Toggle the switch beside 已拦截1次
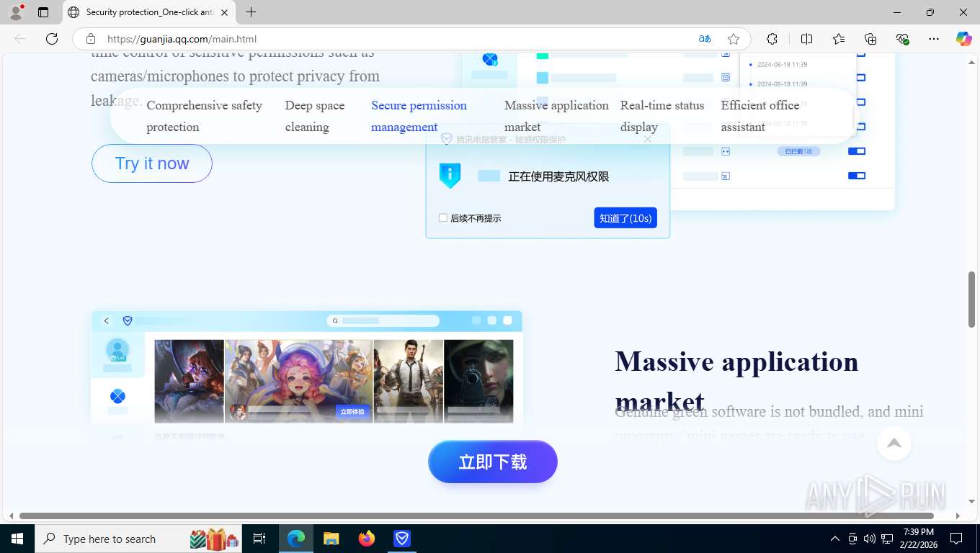The width and height of the screenshot is (980, 553). coord(857,151)
